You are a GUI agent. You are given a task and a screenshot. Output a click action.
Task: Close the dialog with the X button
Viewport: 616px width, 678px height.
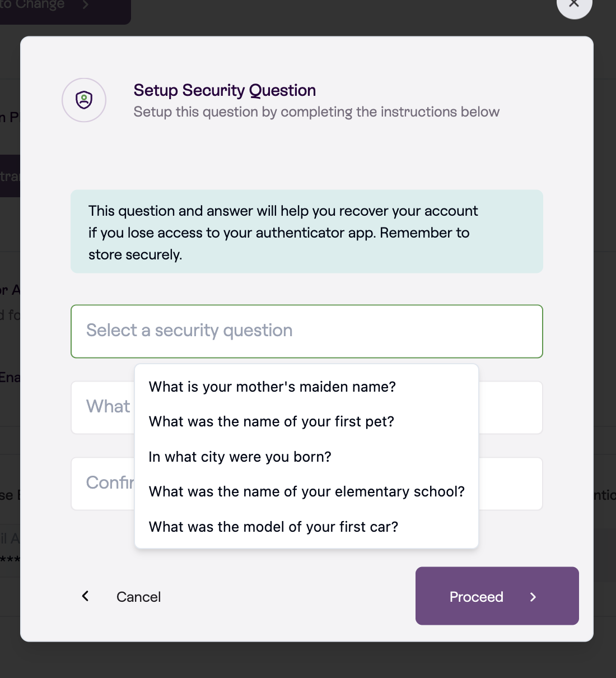click(x=574, y=4)
